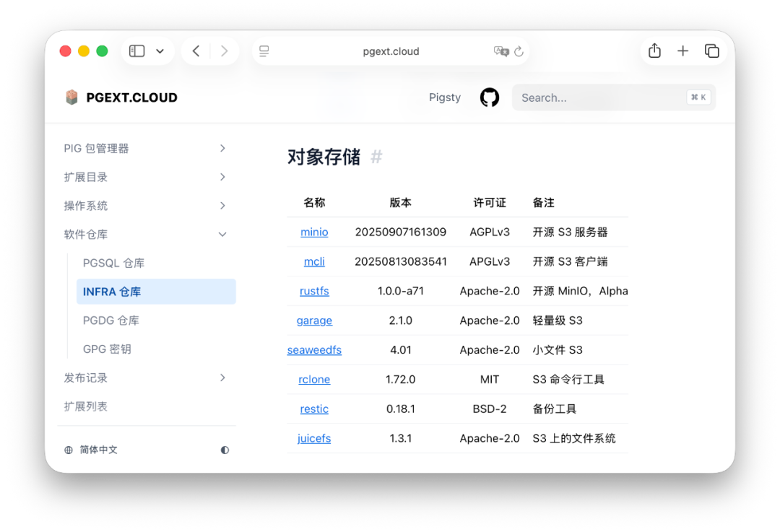Open 操作系统 sidebar section
This screenshot has width=780, height=532.
85,206
